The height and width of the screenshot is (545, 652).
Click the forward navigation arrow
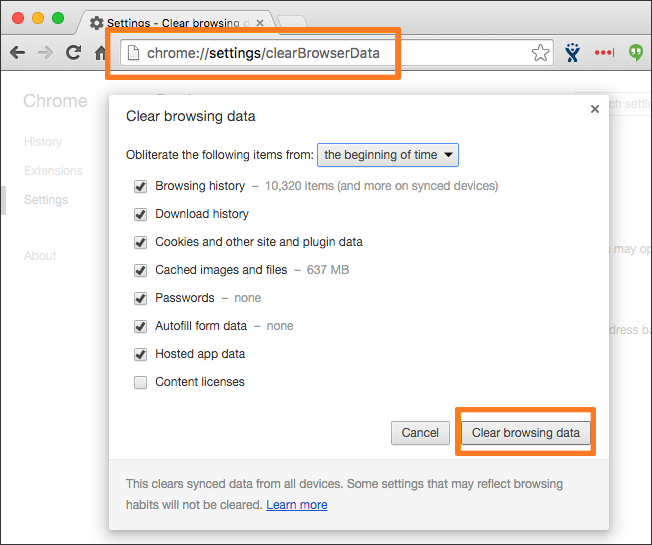pyautogui.click(x=45, y=53)
